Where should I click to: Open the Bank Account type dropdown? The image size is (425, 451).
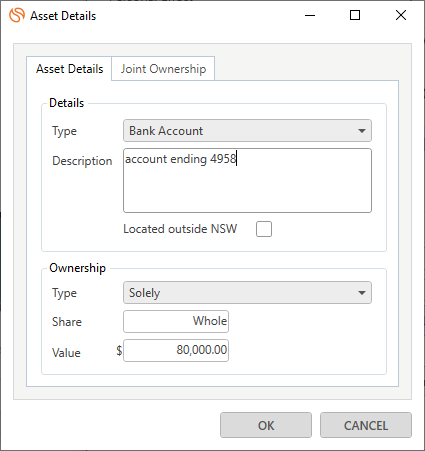(x=247, y=131)
